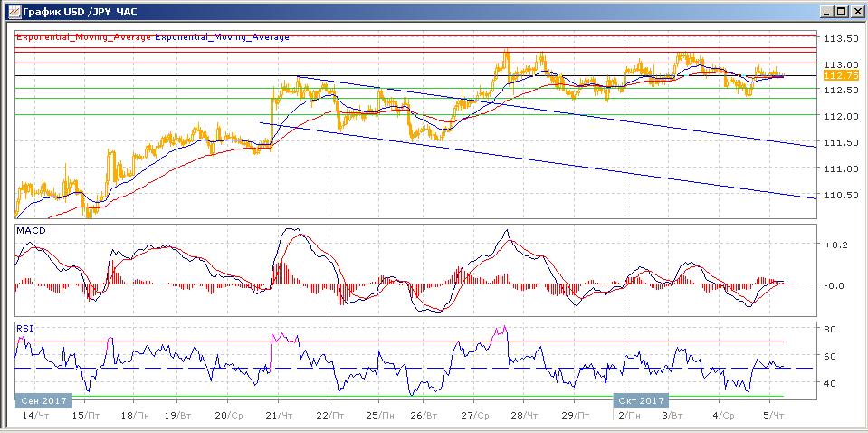This screenshot has height=433, width=868.
Task: Click the 25/Пн date label
Action: (x=381, y=415)
